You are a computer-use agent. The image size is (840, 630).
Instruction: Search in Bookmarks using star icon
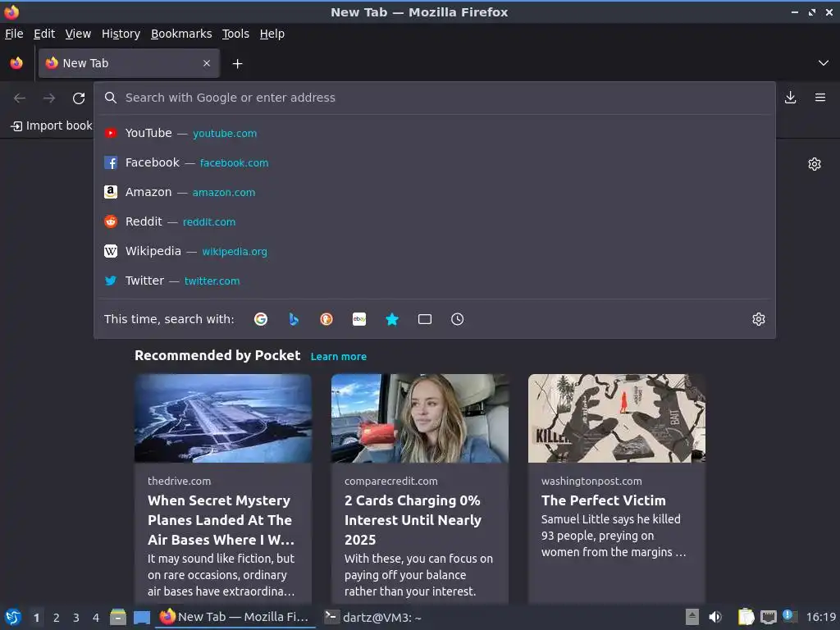coord(392,319)
